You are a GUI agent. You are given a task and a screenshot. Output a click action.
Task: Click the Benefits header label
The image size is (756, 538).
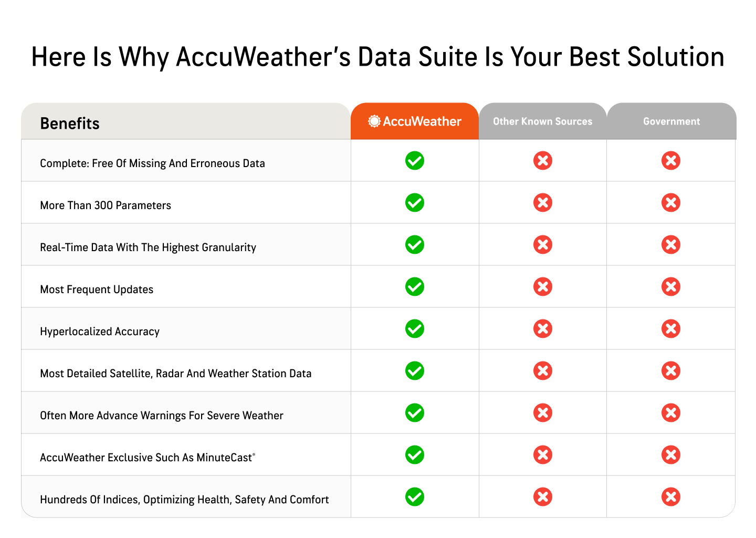(x=70, y=123)
